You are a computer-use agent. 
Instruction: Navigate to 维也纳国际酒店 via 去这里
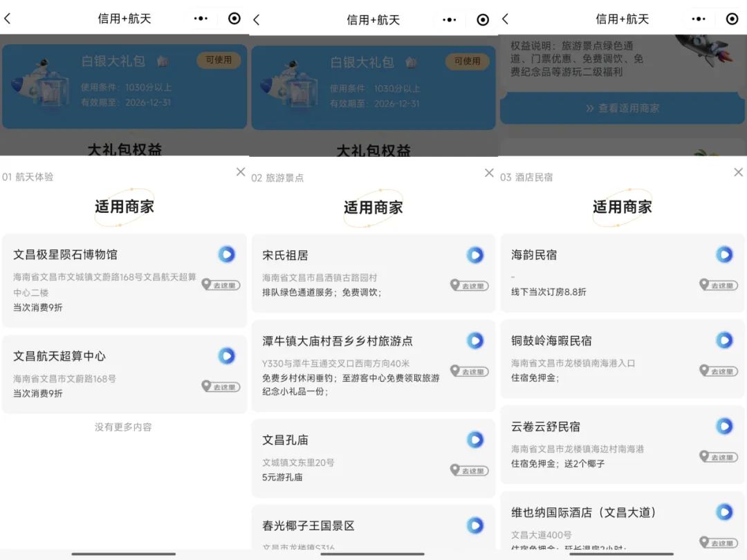tap(719, 543)
